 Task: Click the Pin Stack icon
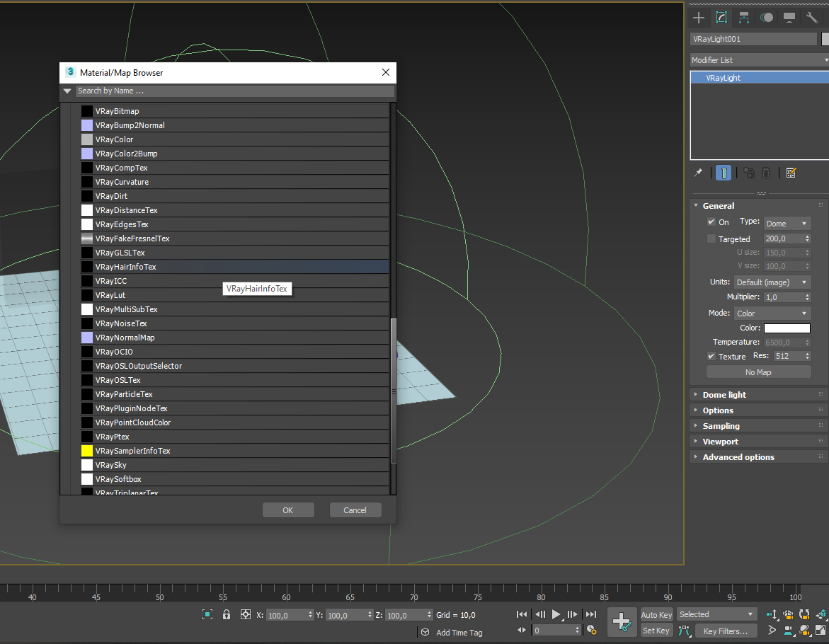tap(699, 173)
